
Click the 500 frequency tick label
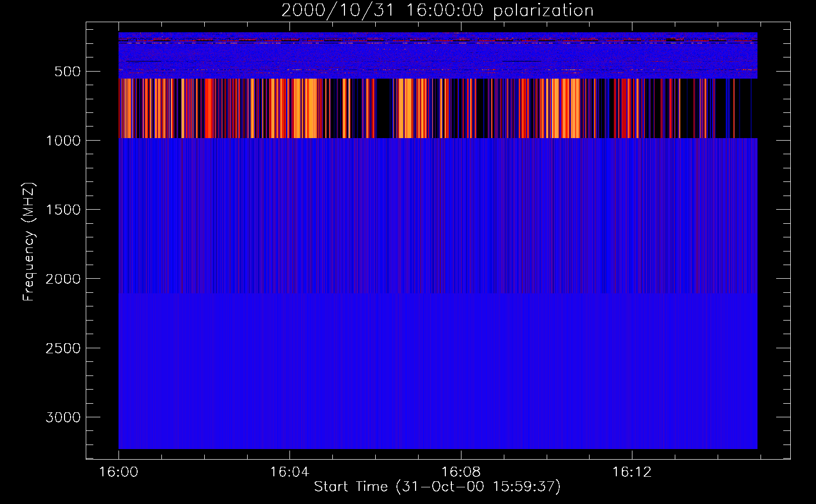click(x=68, y=72)
